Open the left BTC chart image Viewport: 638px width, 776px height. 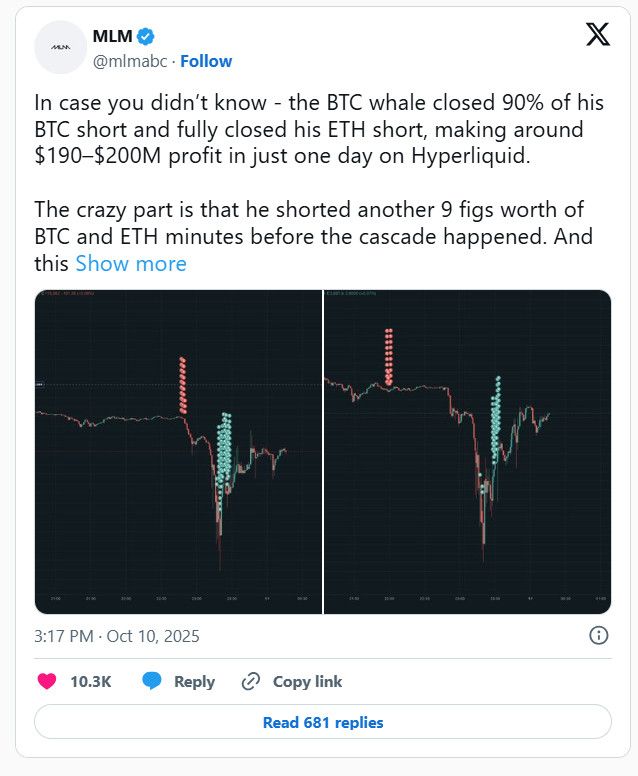pyautogui.click(x=178, y=452)
